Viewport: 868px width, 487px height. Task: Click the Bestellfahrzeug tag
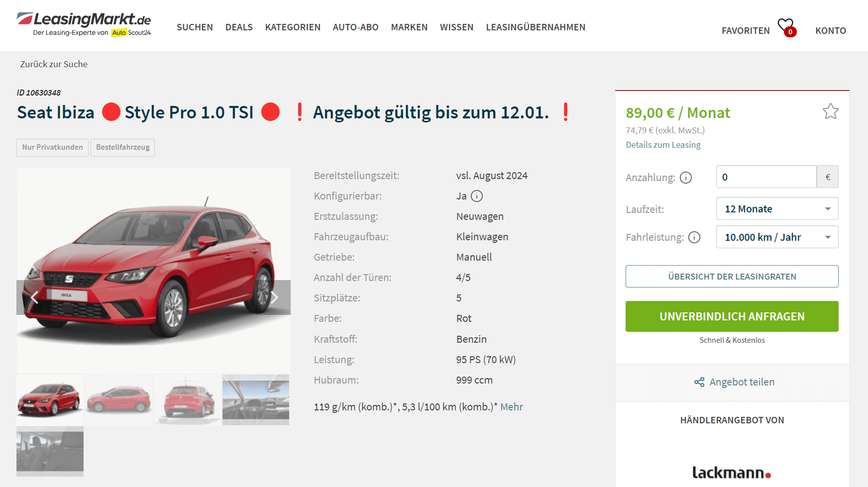(x=122, y=148)
